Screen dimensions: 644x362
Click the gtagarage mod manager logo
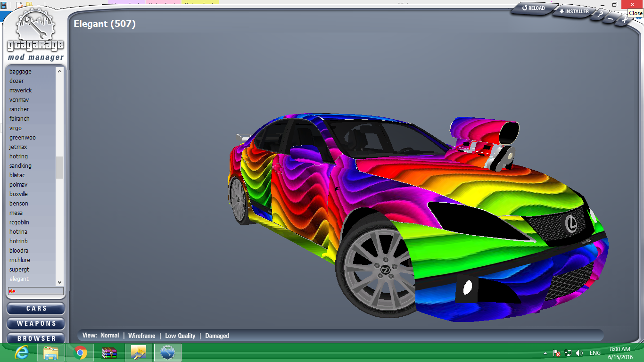point(35,34)
